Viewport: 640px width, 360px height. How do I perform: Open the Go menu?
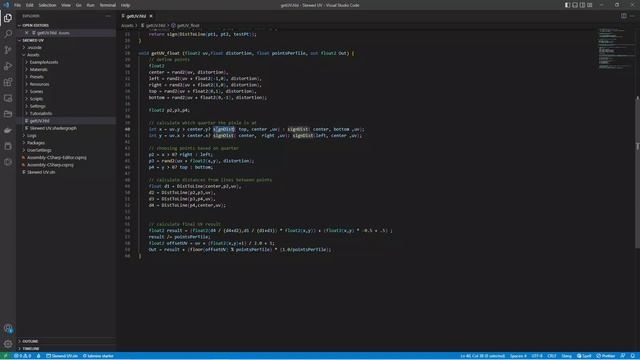pyautogui.click(x=79, y=5)
